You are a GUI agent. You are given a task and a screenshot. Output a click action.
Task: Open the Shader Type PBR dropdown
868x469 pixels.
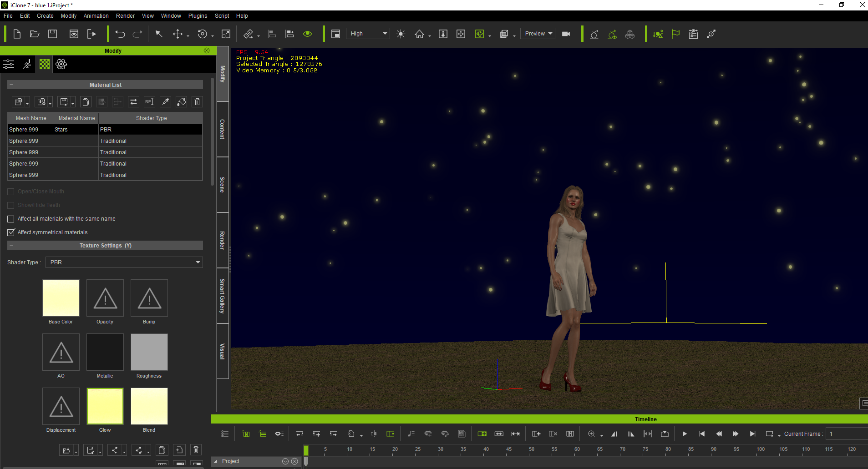124,262
